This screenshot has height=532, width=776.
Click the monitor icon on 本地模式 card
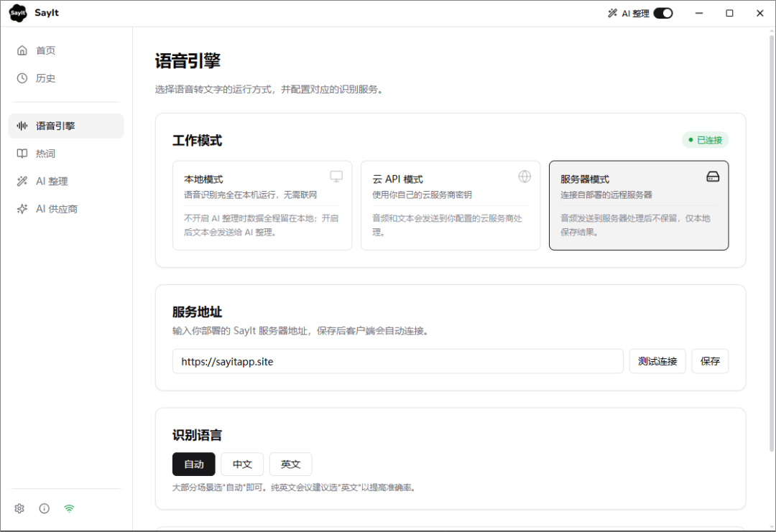[x=336, y=177]
